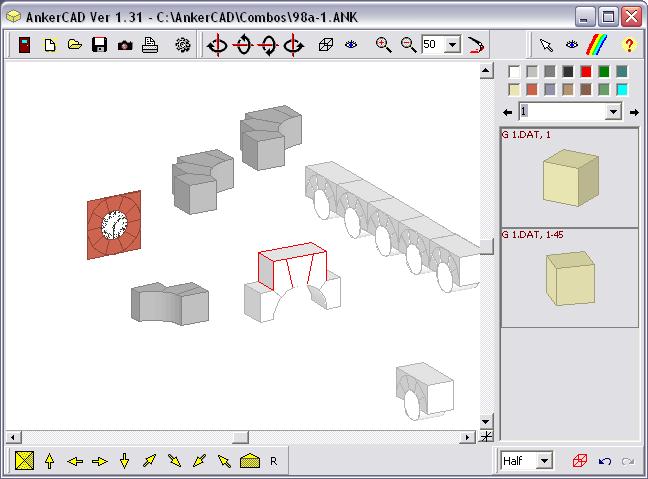The height and width of the screenshot is (479, 648).
Task: Click the vertical scrollbar down arrow
Action: [486, 422]
